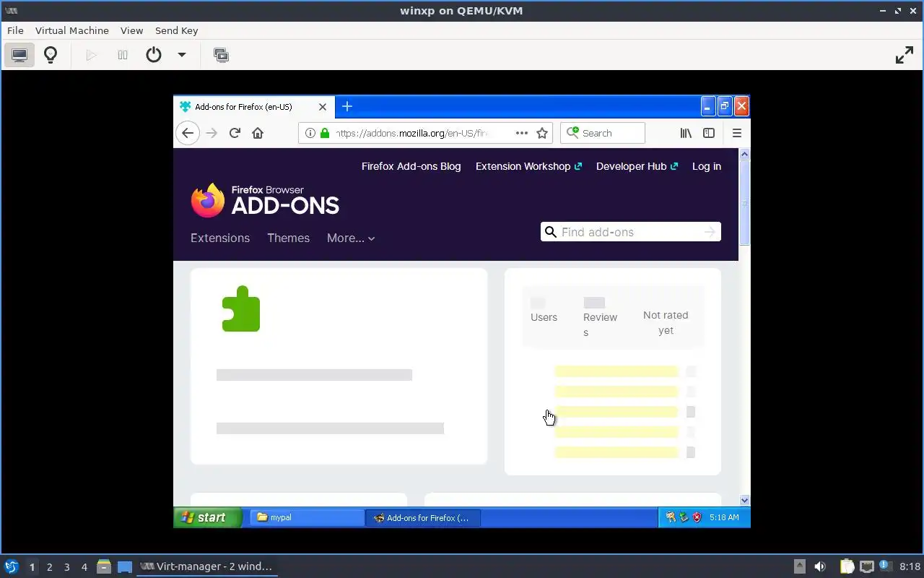Open the host desktop application menu icon
The width and height of the screenshot is (924, 578).
[x=11, y=566]
